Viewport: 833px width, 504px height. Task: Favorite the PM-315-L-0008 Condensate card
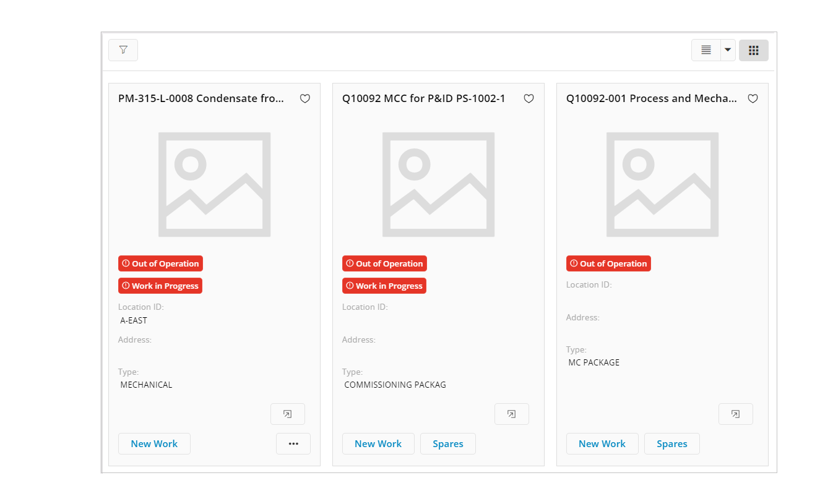pyautogui.click(x=305, y=99)
